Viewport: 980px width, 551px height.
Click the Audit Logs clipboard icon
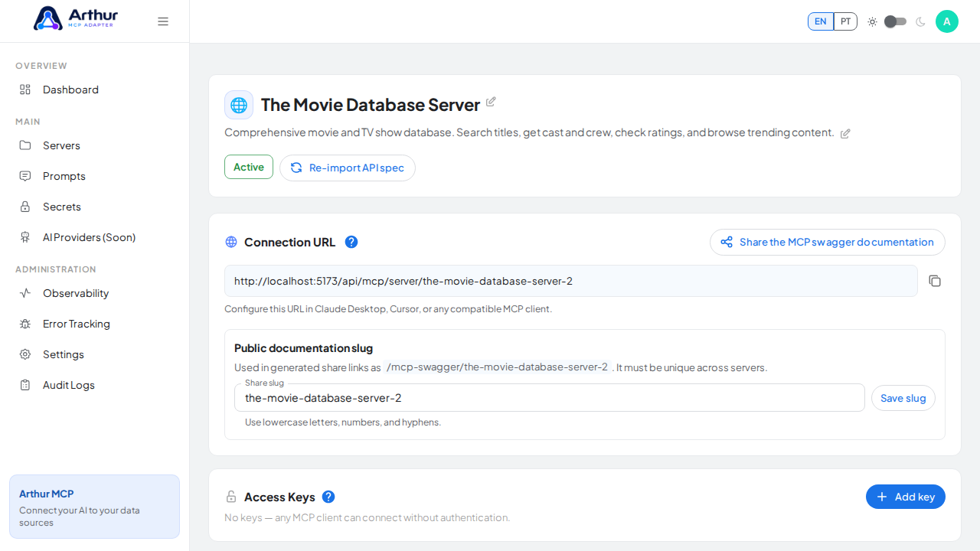click(25, 385)
